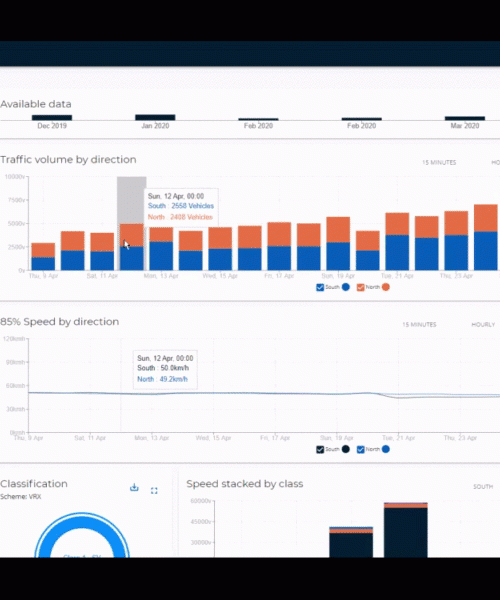The height and width of the screenshot is (600, 500).
Task: Click 'Traffic volume by direction' heading
Action: pos(68,160)
